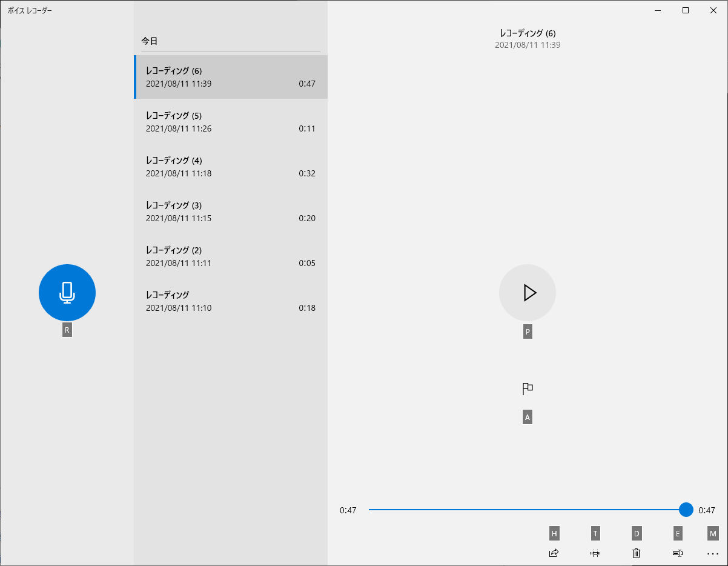Click the playback seek slider handle
The width and height of the screenshot is (728, 566).
(686, 510)
